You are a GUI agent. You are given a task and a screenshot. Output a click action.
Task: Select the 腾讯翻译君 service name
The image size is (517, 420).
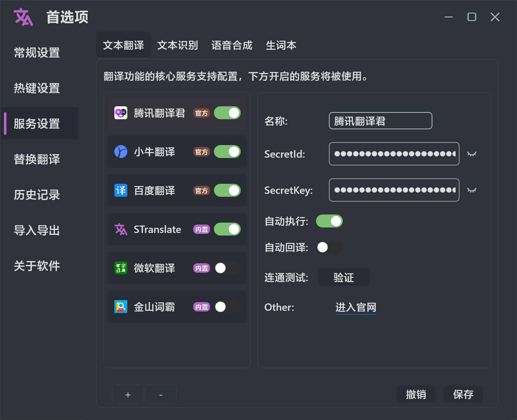point(160,113)
